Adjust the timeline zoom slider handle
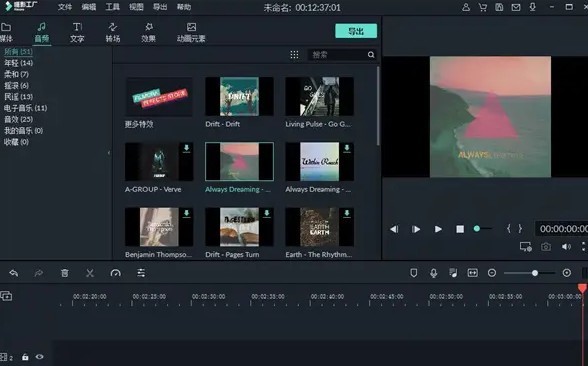The height and width of the screenshot is (366, 588). (x=535, y=273)
